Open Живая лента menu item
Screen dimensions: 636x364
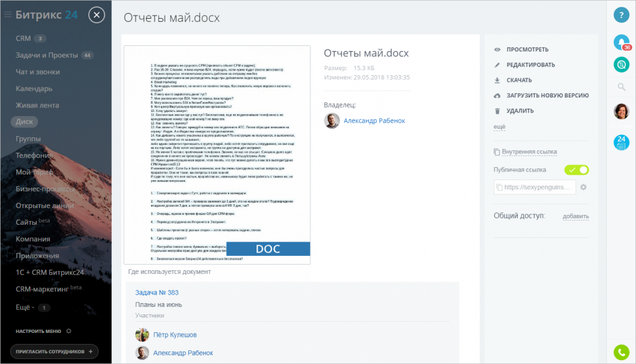tap(37, 105)
